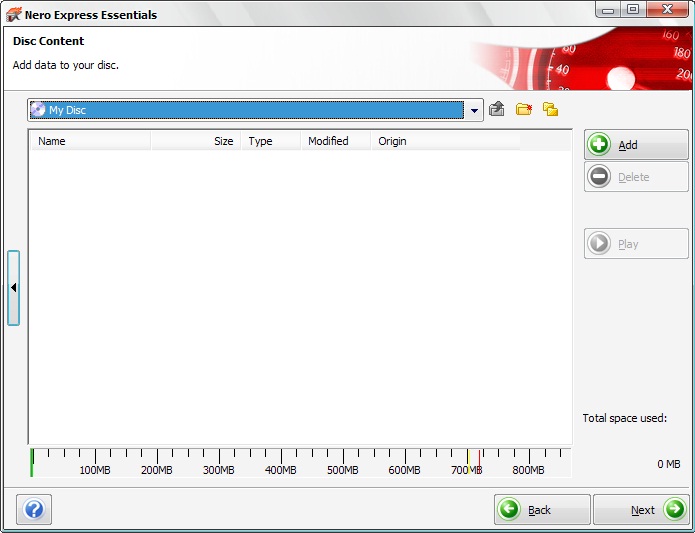The image size is (695, 533).
Task: Select the My Disc path field
Action: 246,110
